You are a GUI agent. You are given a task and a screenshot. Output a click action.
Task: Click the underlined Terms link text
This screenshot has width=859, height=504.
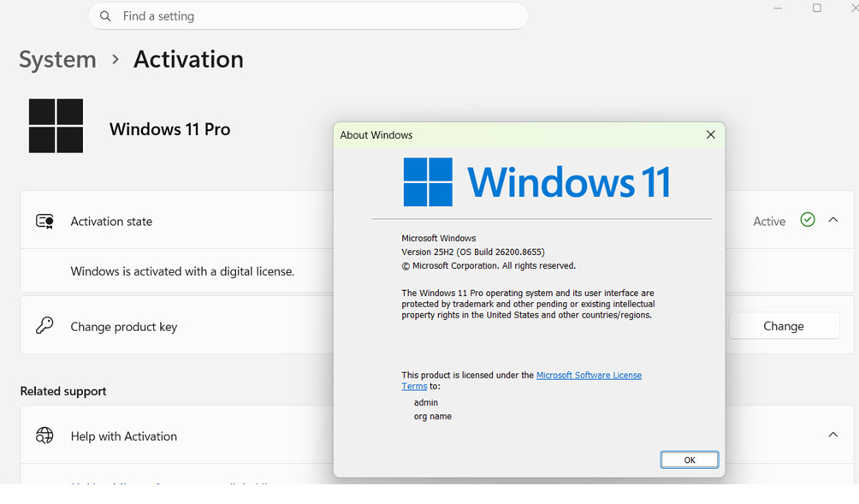pyautogui.click(x=414, y=386)
